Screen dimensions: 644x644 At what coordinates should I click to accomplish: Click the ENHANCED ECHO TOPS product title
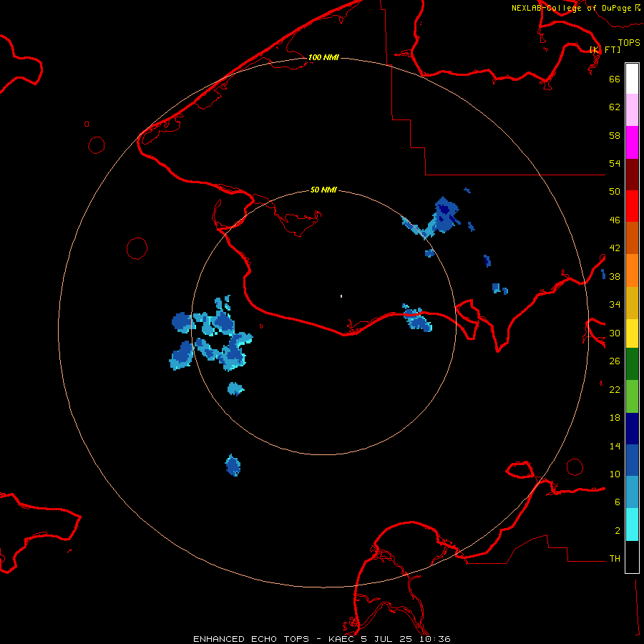tap(251, 639)
